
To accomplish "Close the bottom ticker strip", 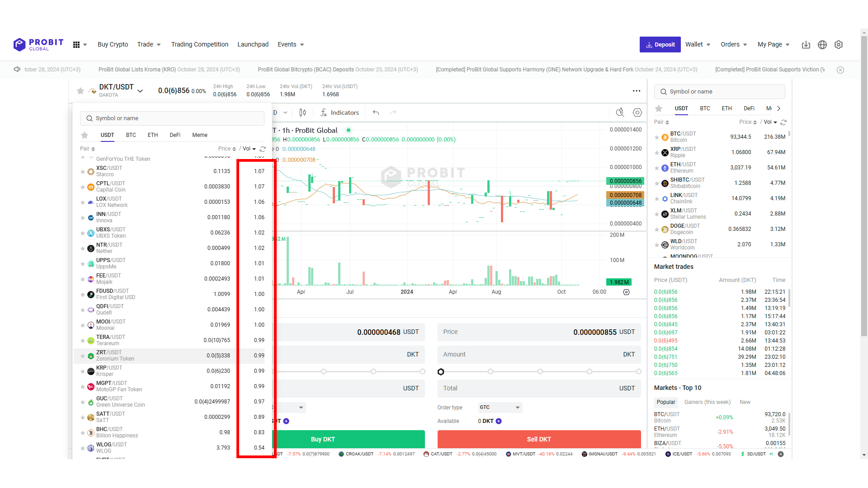I will 781,454.
